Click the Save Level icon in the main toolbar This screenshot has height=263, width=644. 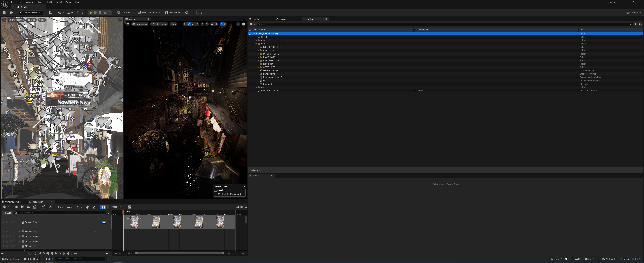[4, 13]
